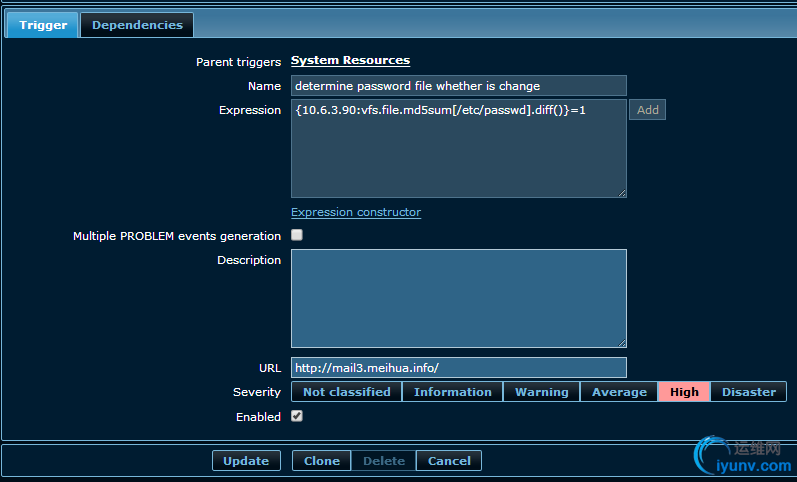Image resolution: width=797 pixels, height=482 pixels.
Task: Choose Average severity level
Action: coord(619,392)
